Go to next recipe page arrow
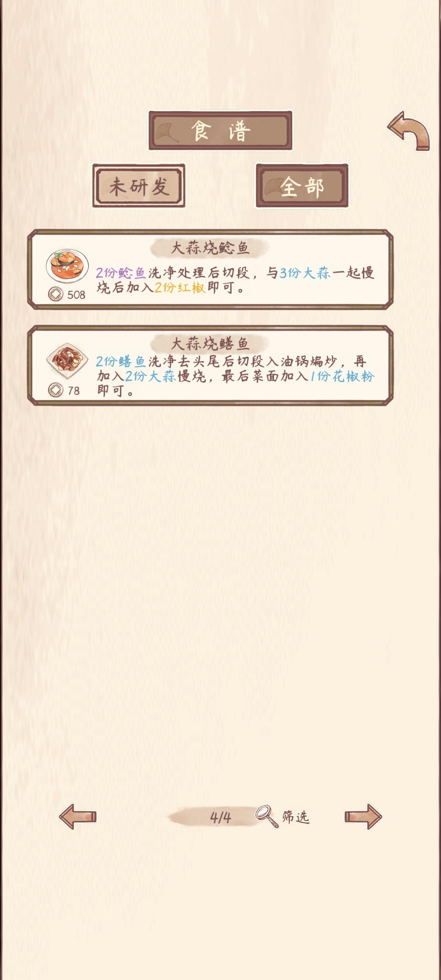 click(364, 816)
